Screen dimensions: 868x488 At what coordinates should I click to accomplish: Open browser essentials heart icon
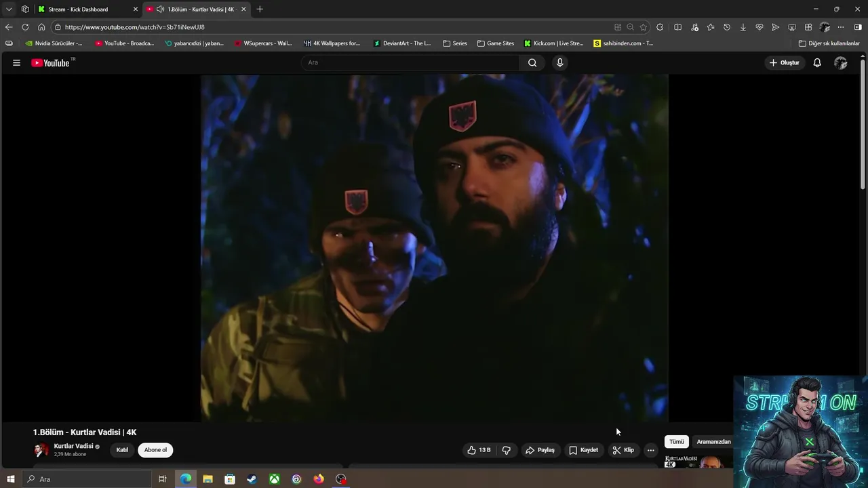pos(759,27)
